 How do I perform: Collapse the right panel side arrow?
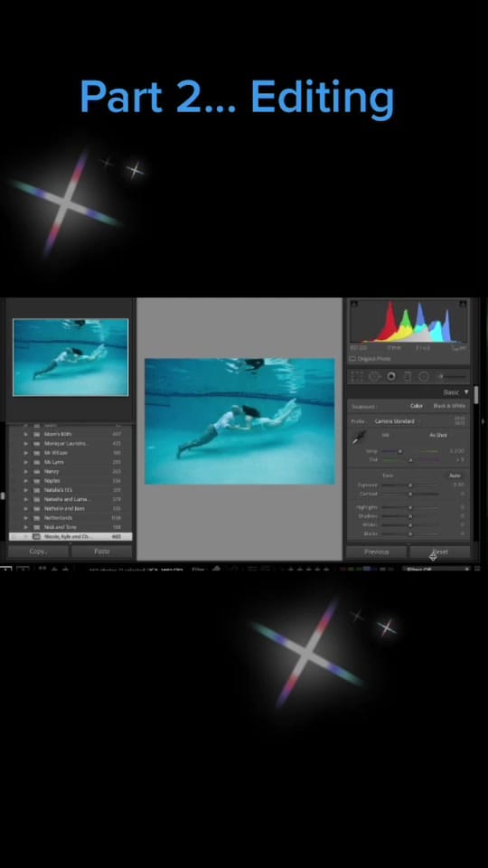[483, 421]
